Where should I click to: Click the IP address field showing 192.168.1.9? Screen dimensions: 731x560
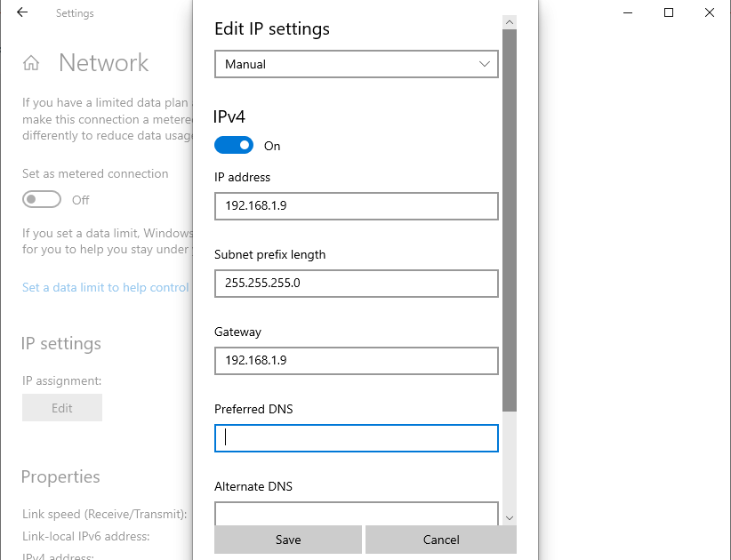point(356,206)
